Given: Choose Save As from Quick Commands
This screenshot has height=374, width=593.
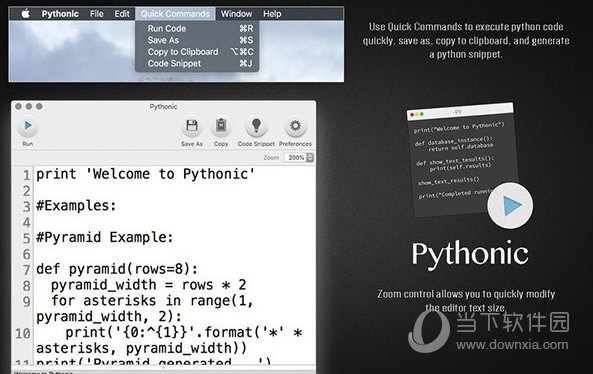Looking at the screenshot, I should tap(197, 40).
